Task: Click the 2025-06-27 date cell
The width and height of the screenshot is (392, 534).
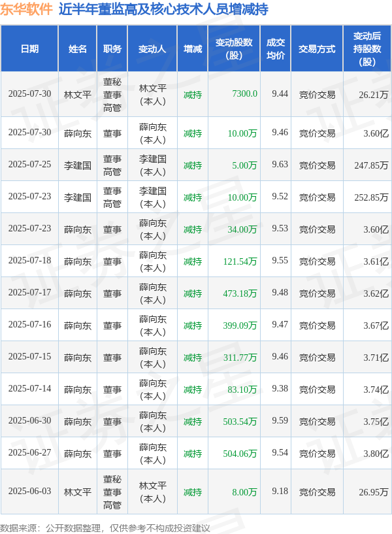Action: 29,452
